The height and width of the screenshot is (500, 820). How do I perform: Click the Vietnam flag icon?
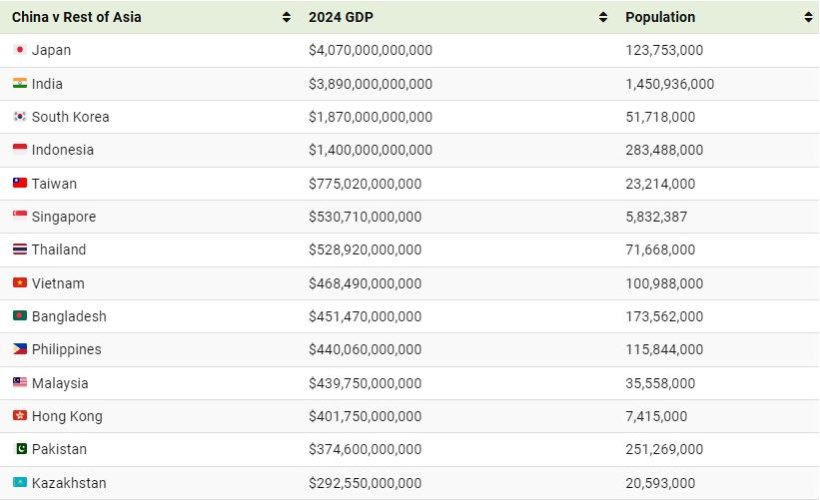19,283
